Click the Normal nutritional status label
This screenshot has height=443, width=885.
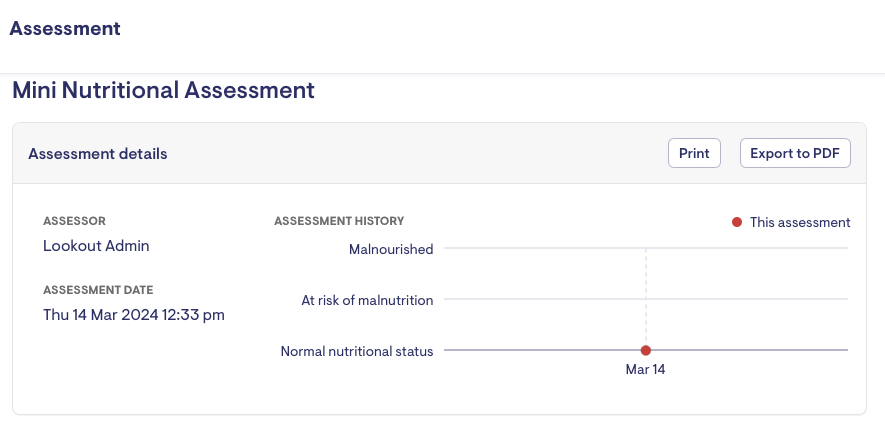coord(357,351)
